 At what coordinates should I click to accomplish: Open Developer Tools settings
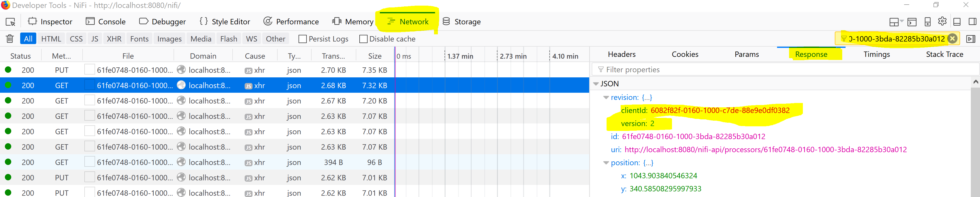point(942,21)
